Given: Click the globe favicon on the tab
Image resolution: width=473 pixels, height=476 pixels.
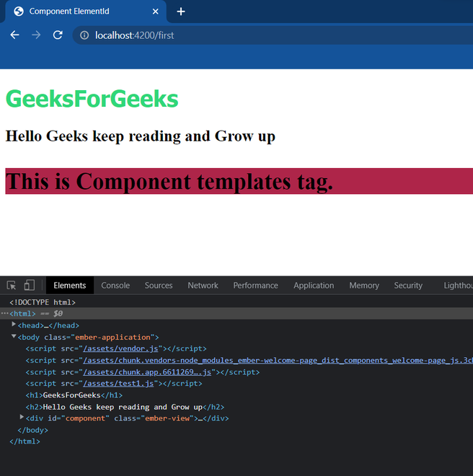Looking at the screenshot, I should (x=19, y=12).
